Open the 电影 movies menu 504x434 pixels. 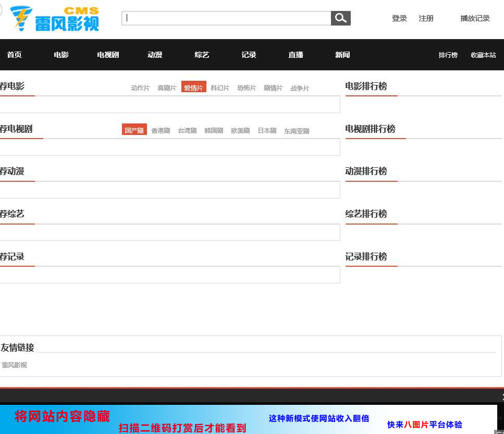pyautogui.click(x=60, y=54)
